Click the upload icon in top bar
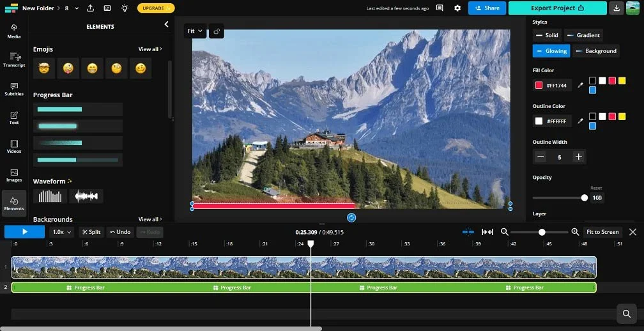 tap(90, 8)
